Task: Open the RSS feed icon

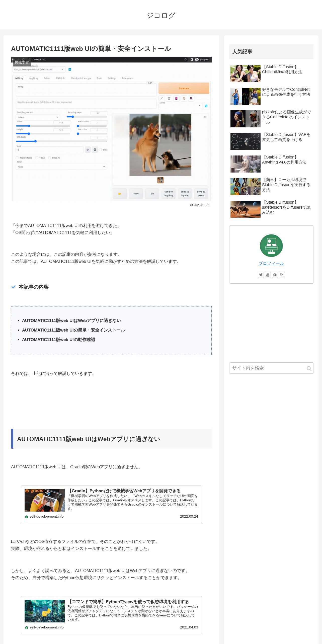Action: point(282,275)
